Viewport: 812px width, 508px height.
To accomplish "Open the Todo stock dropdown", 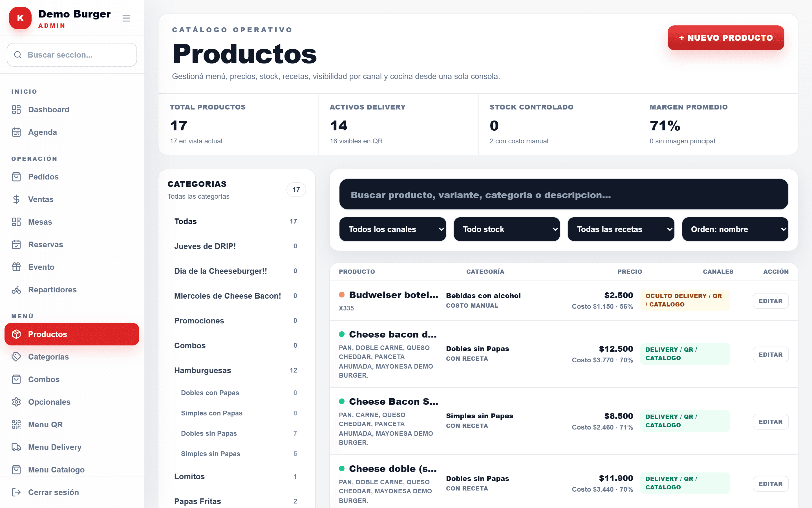I will 507,229.
